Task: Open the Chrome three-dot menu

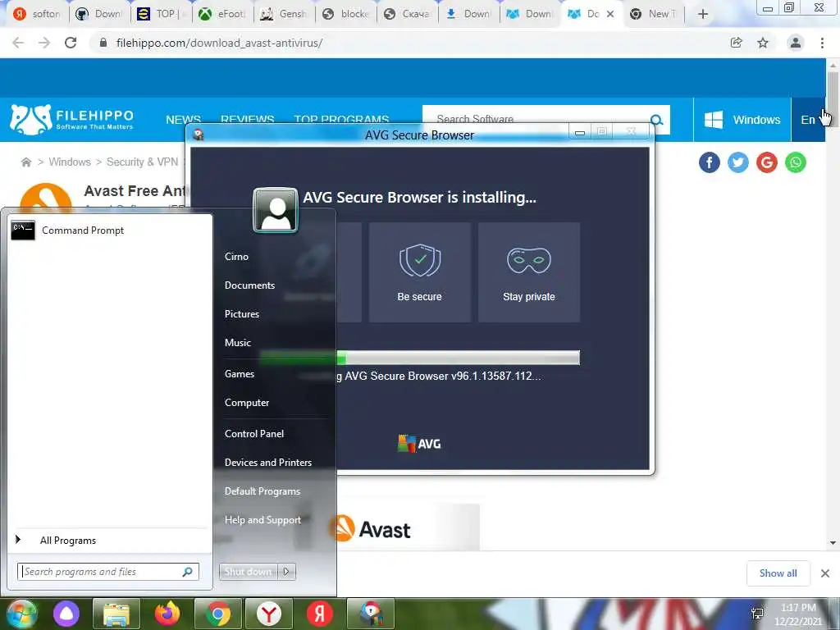Action: pos(822,43)
